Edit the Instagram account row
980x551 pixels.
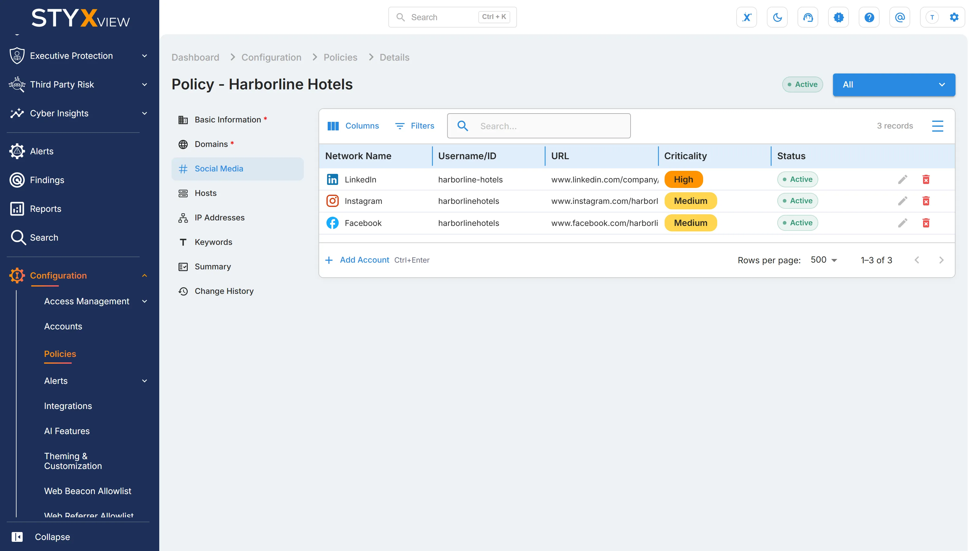coord(903,201)
